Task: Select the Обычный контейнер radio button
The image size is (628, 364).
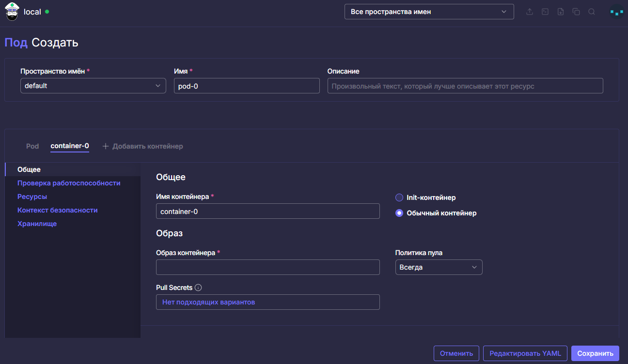Action: 399,213
